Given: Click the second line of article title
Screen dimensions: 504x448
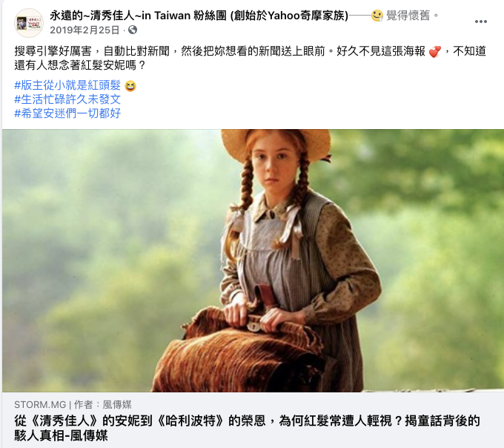Looking at the screenshot, I should (x=61, y=435).
